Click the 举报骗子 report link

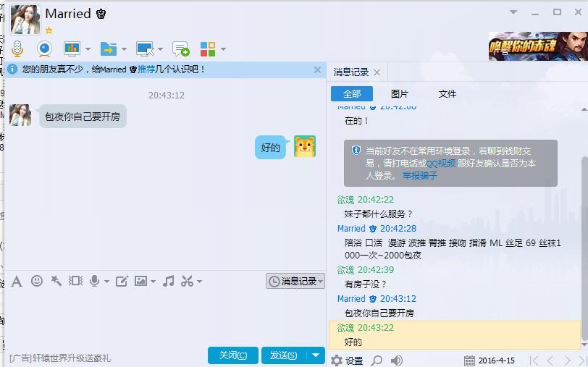[x=419, y=175]
